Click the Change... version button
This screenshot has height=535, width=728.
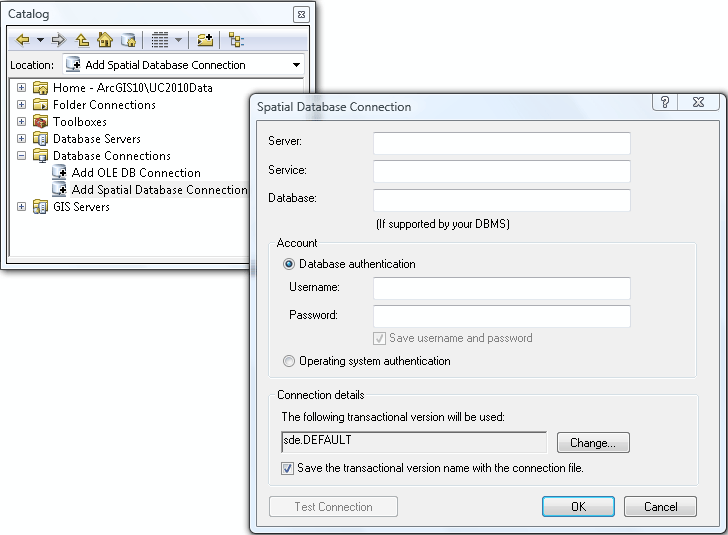click(599, 443)
